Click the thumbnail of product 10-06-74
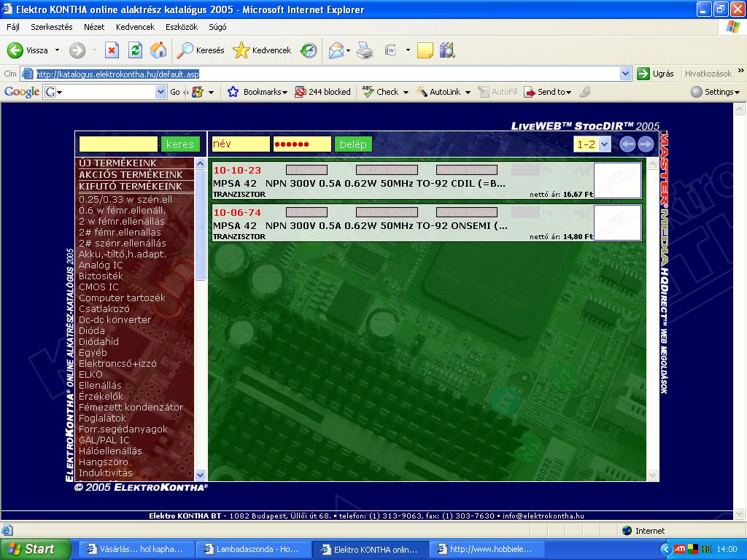Screen dimensions: 747x560 click(x=617, y=222)
